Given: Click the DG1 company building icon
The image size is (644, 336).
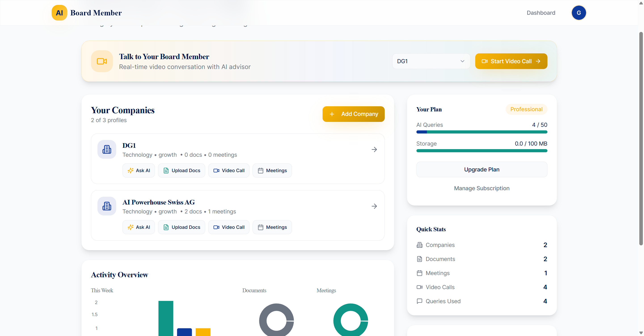Looking at the screenshot, I should click(x=107, y=149).
